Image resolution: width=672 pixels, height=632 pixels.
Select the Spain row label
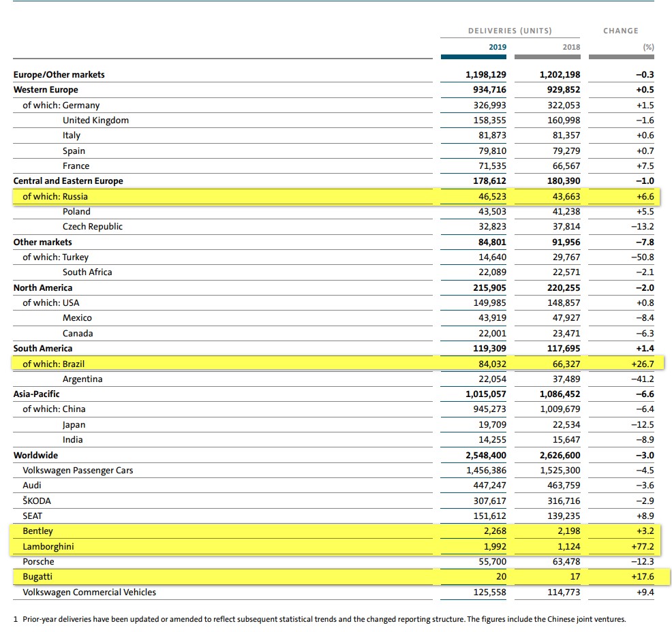(x=74, y=151)
